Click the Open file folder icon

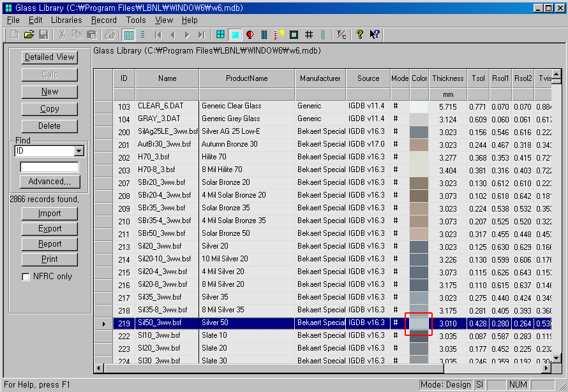click(29, 34)
